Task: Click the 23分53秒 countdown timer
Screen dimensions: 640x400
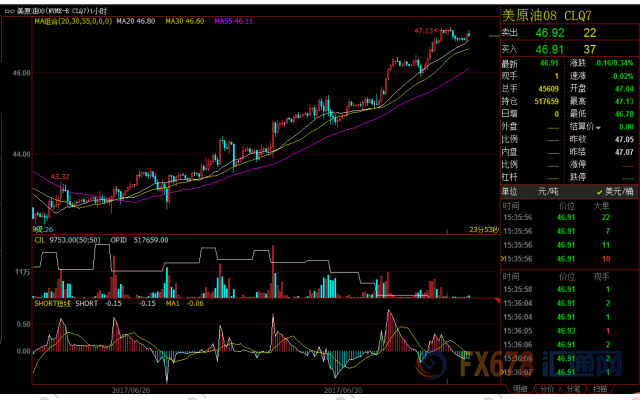Action: click(x=484, y=230)
